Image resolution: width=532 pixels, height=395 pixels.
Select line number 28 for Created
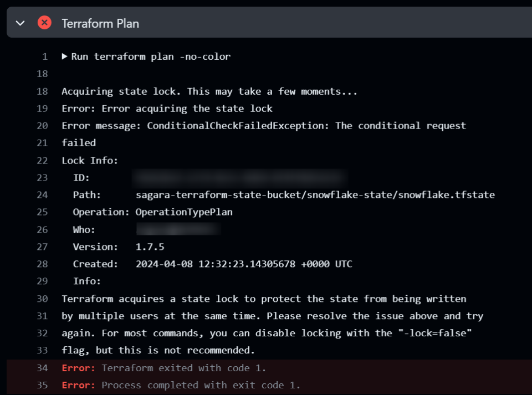coord(42,264)
